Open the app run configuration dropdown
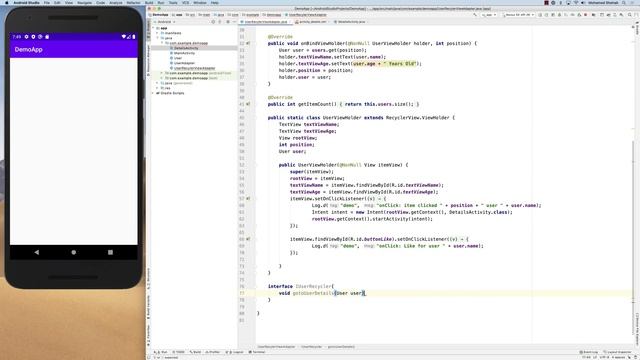This screenshot has height=360, width=640. pyautogui.click(x=489, y=15)
